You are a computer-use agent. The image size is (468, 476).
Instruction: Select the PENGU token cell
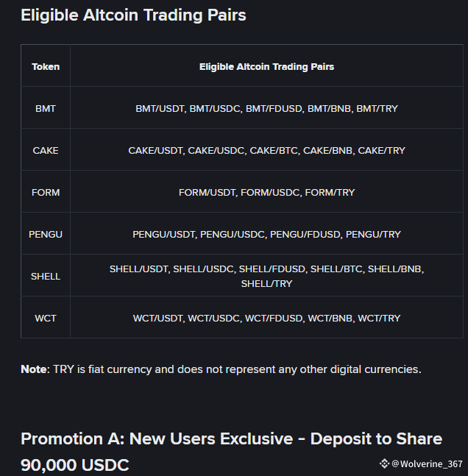(46, 234)
